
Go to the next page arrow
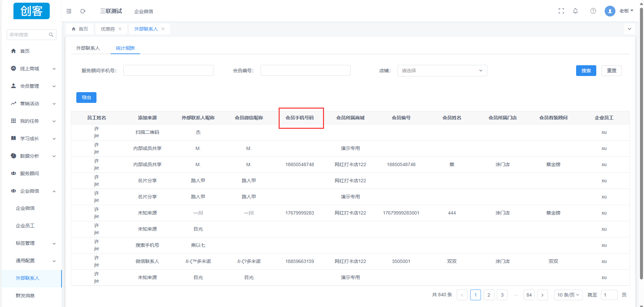pyautogui.click(x=542, y=295)
